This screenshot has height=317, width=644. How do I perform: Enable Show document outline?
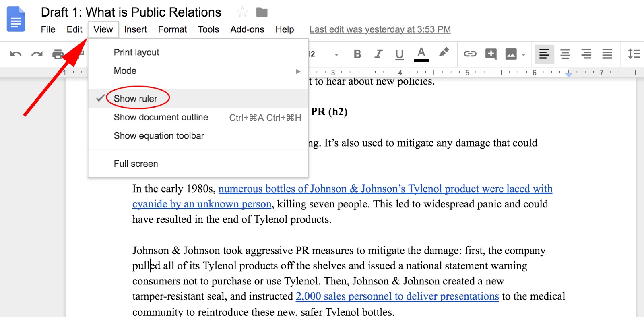pyautogui.click(x=161, y=117)
